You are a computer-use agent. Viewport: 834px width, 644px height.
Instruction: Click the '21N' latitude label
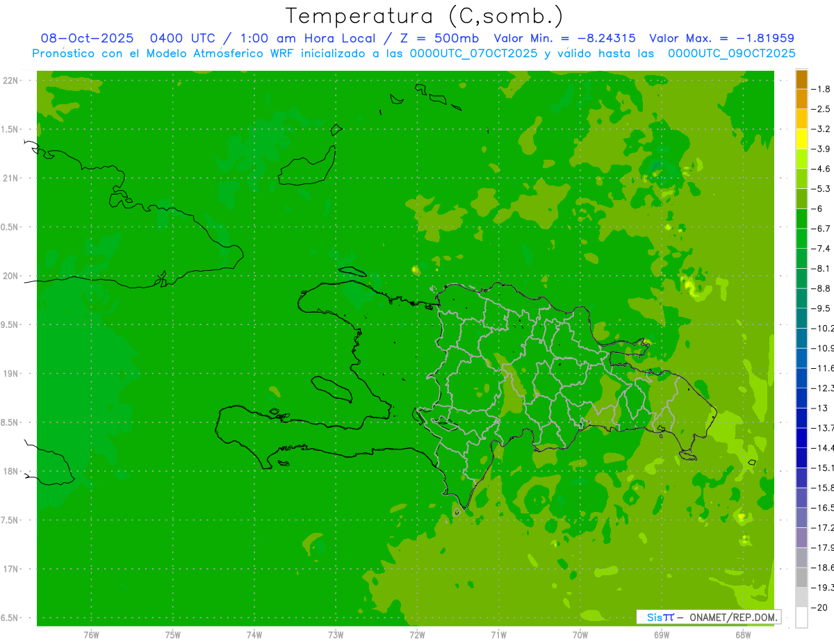(11, 179)
